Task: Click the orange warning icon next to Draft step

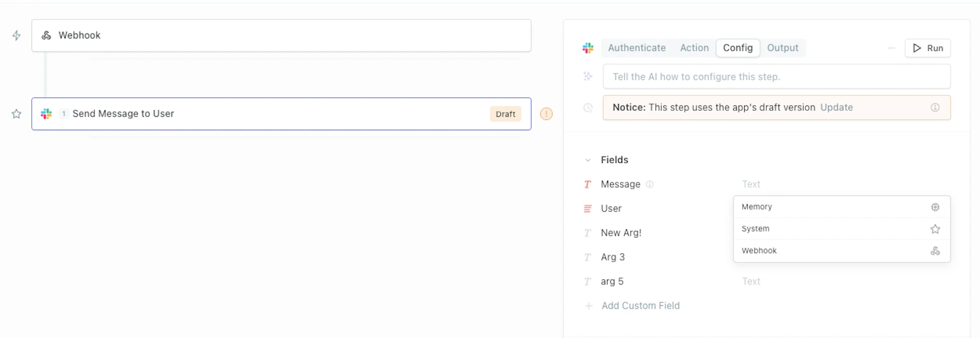Action: click(x=546, y=114)
